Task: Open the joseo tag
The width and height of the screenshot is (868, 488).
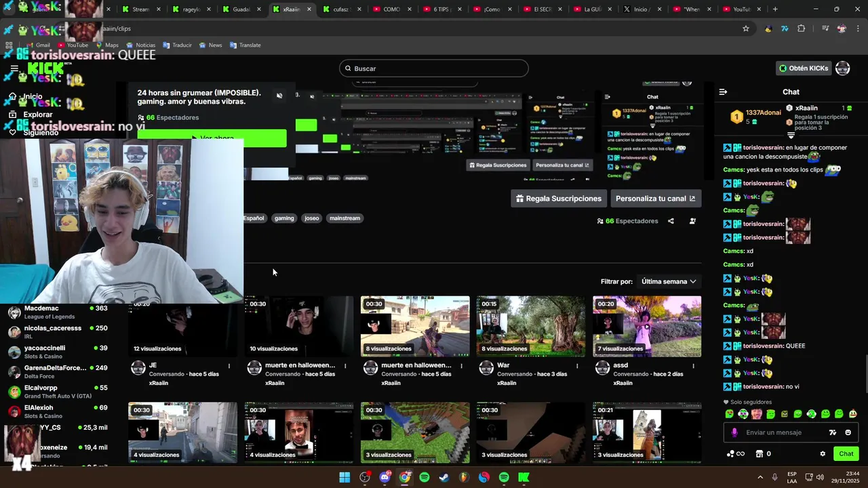Action: click(x=311, y=218)
